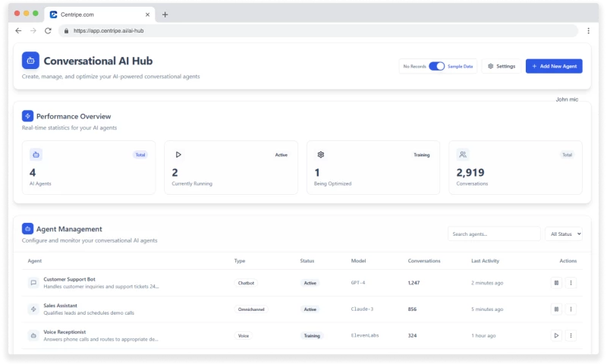Click the Status column header
The height and width of the screenshot is (364, 607).
coord(307,261)
